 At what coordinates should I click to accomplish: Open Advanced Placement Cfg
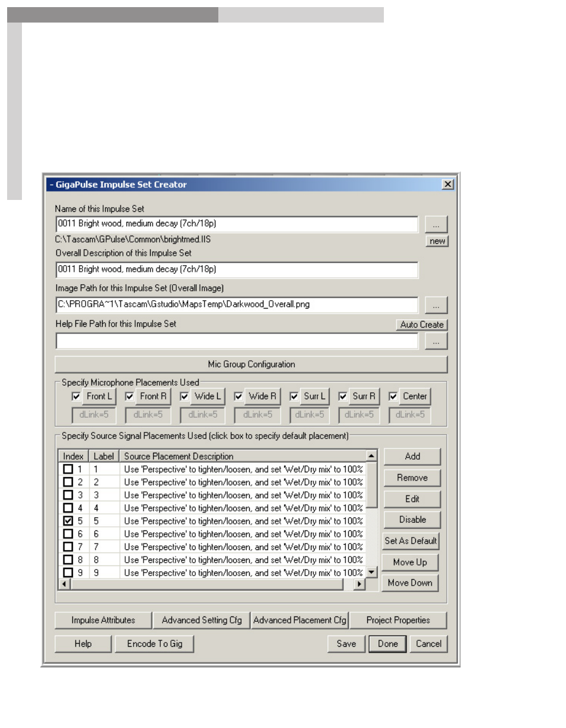click(300, 620)
